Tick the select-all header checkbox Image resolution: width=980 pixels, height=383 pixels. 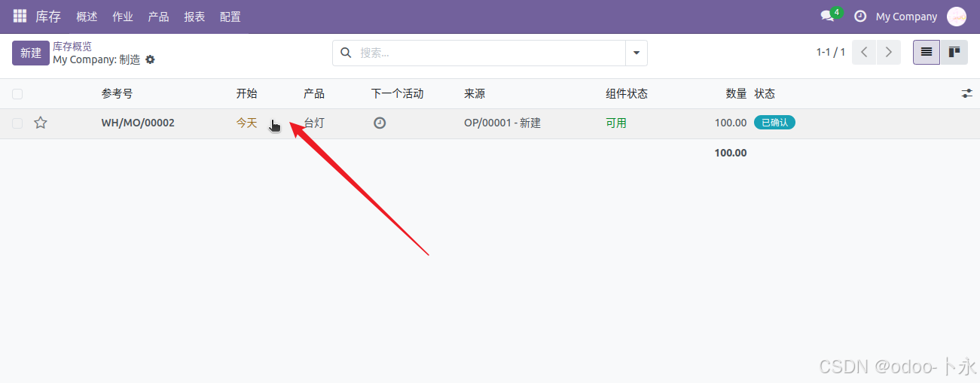click(17, 94)
